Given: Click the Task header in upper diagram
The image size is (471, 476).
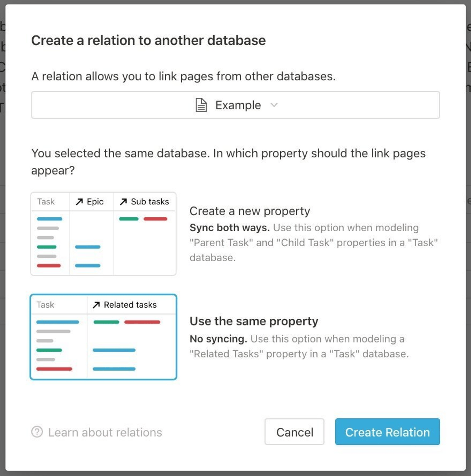Looking at the screenshot, I should pos(46,201).
